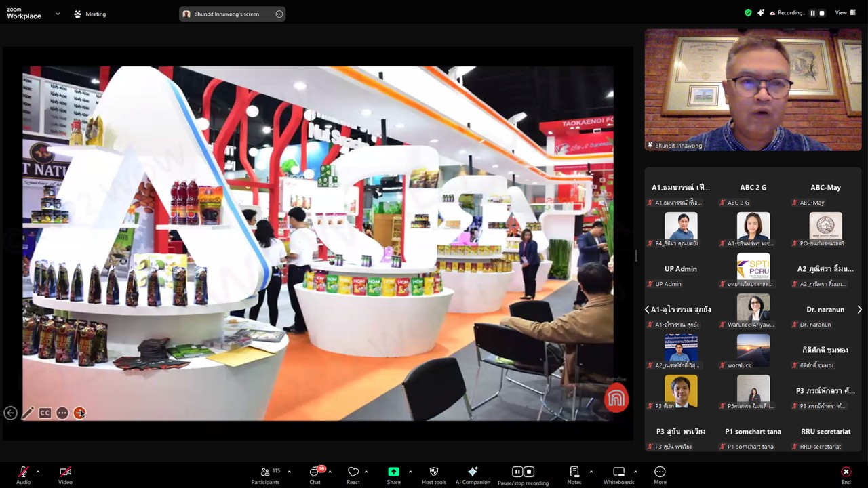
Task: Open Host tools
Action: (434, 475)
